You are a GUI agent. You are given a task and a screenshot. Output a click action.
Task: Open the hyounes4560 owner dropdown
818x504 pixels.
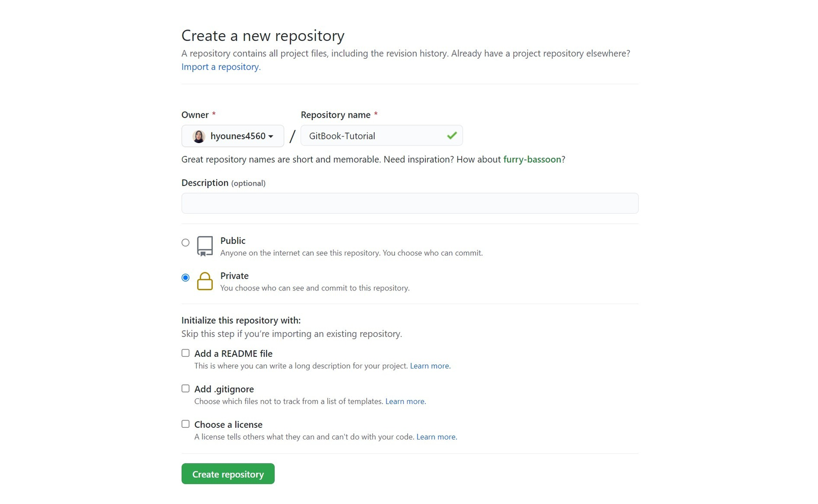[x=233, y=136]
